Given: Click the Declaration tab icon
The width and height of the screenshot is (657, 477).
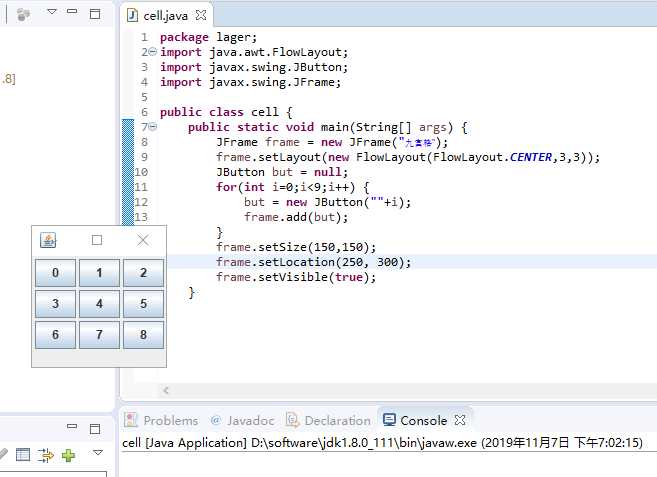Looking at the screenshot, I should [292, 420].
